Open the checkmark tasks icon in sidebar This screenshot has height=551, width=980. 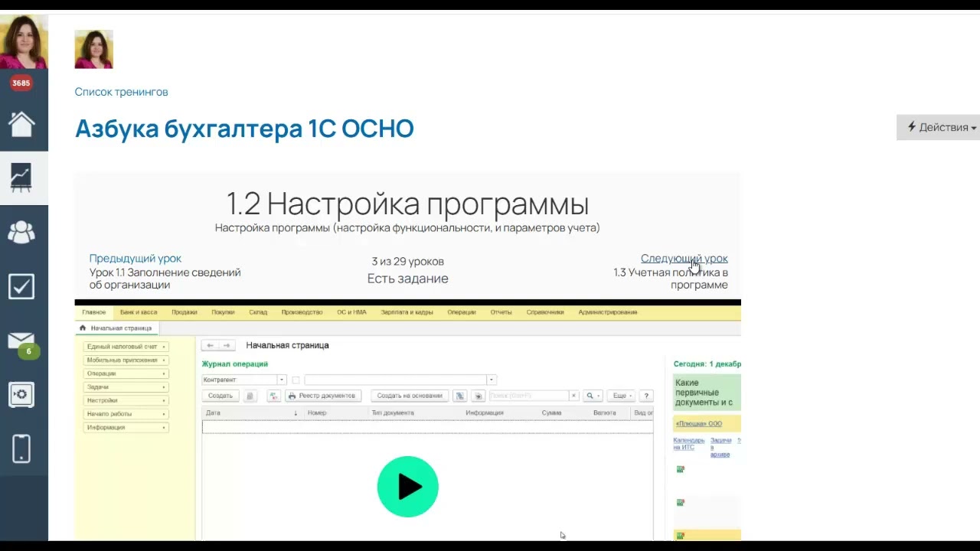(21, 286)
